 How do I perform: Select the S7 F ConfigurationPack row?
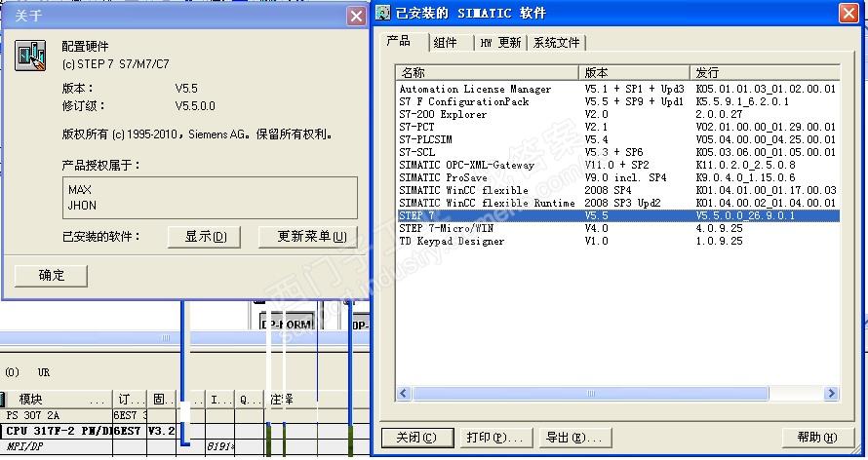(617, 101)
